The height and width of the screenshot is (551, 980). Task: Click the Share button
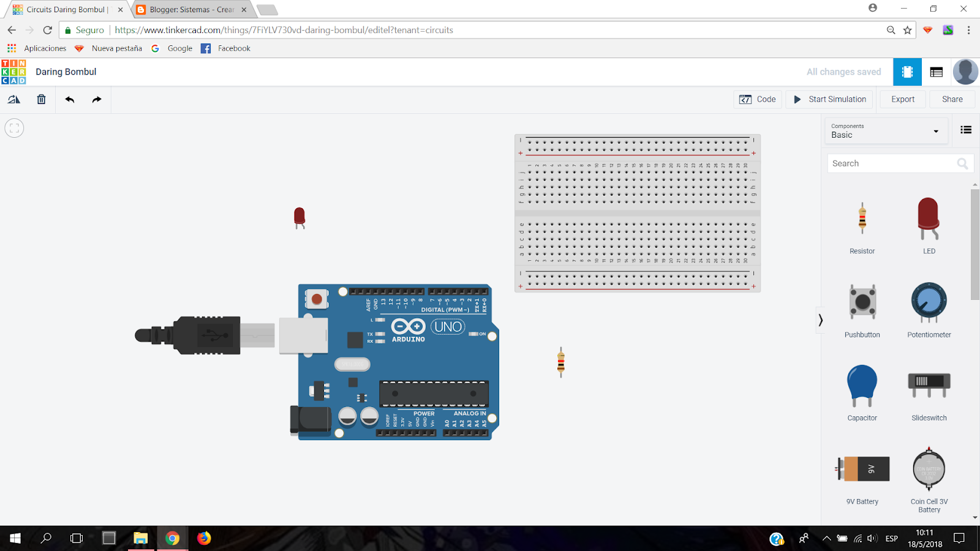(951, 99)
